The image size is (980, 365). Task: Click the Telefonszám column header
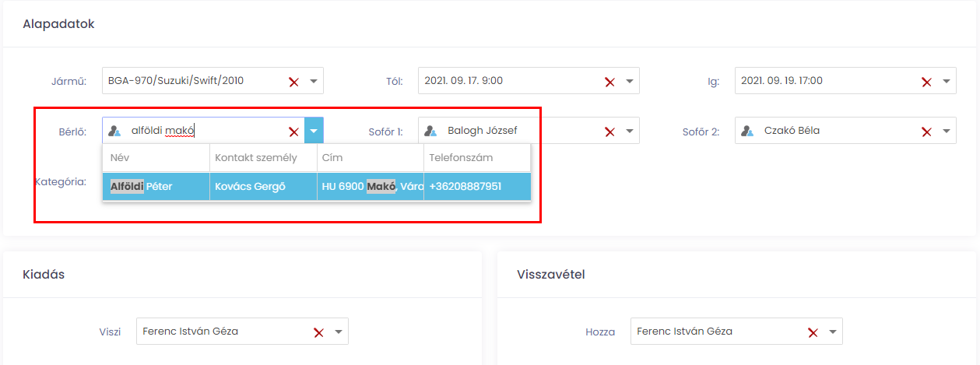(477, 158)
